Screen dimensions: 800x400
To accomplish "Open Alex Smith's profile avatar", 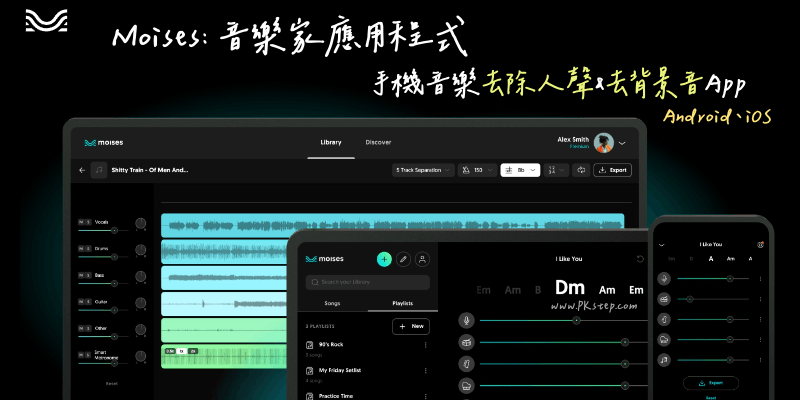I will (x=604, y=143).
